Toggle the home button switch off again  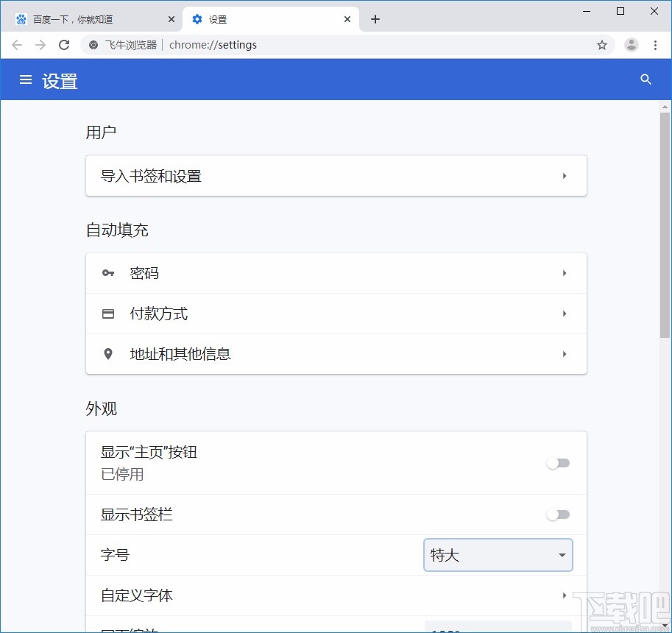(x=558, y=463)
